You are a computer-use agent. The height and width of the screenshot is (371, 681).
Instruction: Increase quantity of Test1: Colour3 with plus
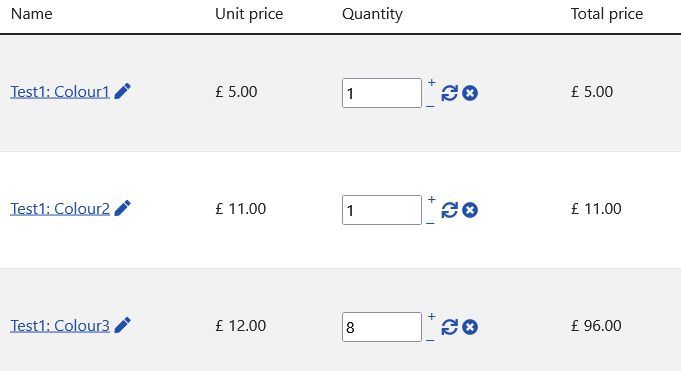[x=431, y=316]
